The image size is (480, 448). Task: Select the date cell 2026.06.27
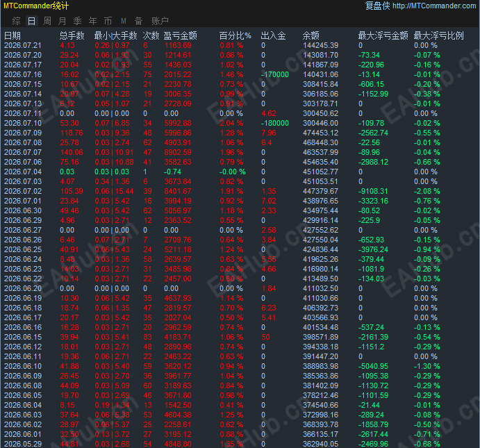click(23, 230)
